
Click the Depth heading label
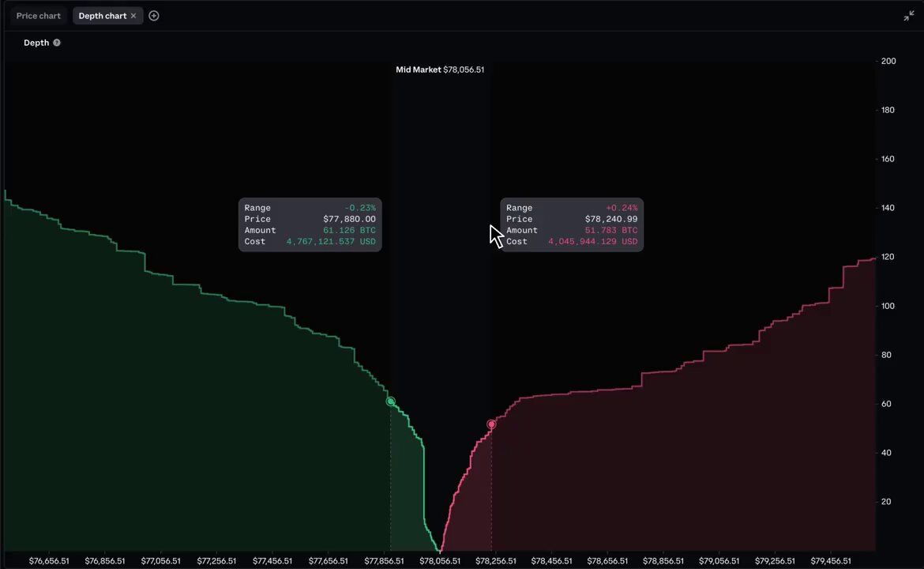click(x=36, y=43)
